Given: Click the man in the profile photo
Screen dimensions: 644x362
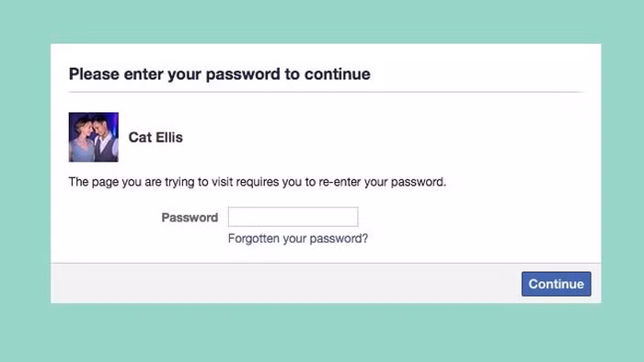Looking at the screenshot, I should click(105, 140).
